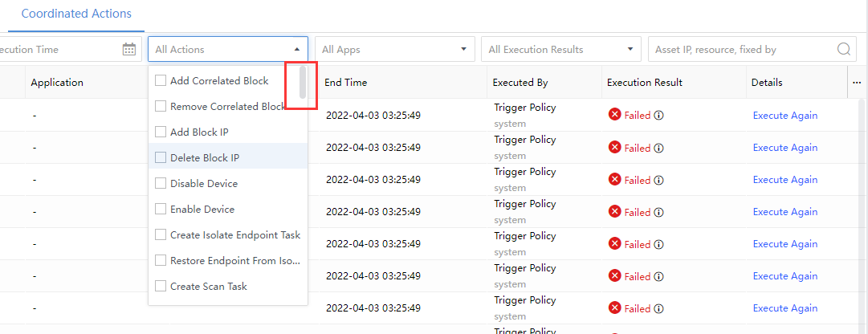Click the search magnifier icon
Screen dimensions: 868x334
(844, 49)
